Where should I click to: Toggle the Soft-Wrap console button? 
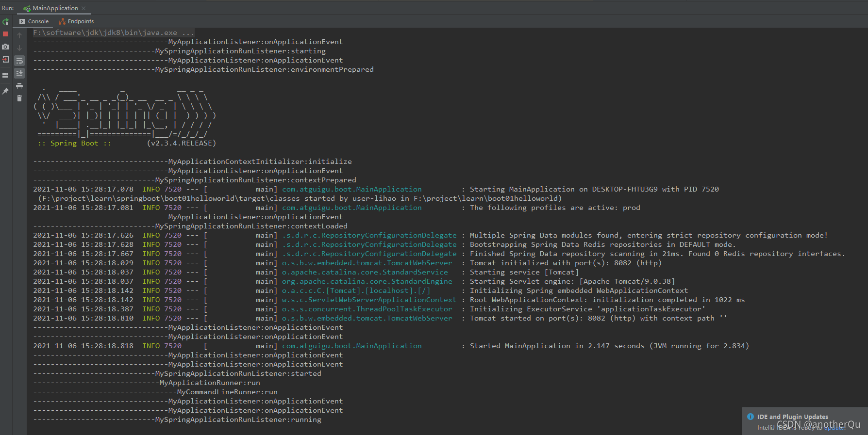(x=19, y=61)
